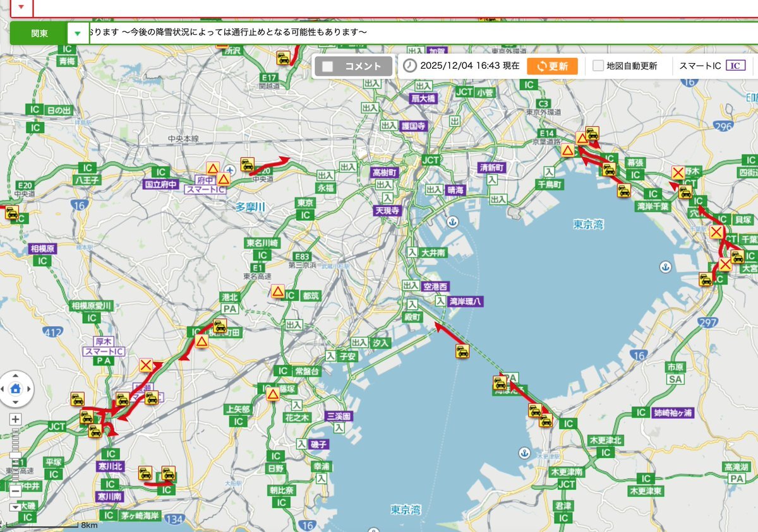Viewport: 758px width, 532px height.
Task: Open congestion icon on Aqua-Line near 浮島
Action: pyautogui.click(x=462, y=352)
